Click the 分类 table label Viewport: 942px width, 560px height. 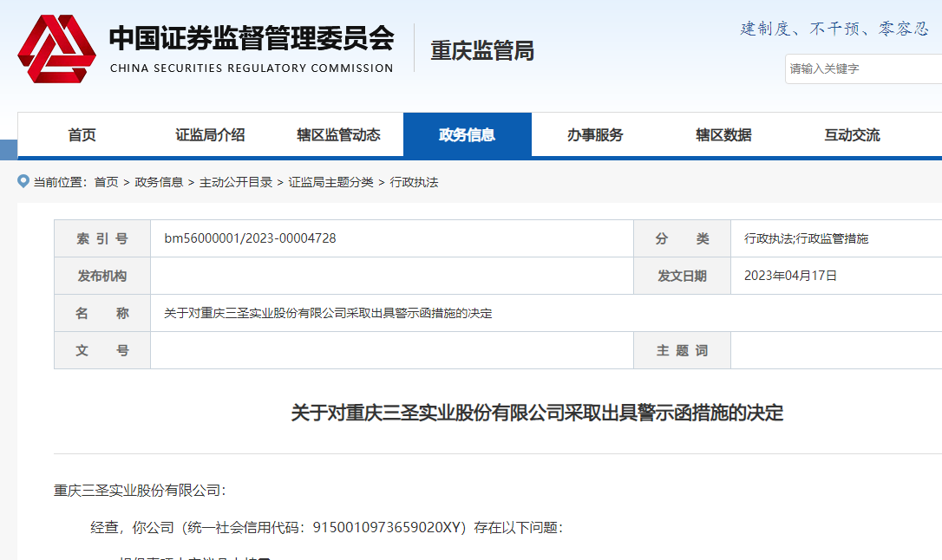[x=682, y=239]
